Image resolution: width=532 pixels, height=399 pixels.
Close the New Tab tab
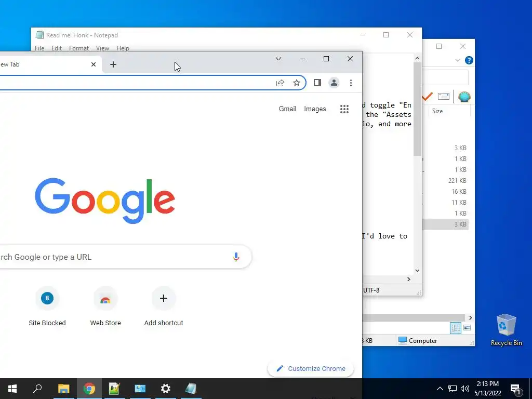click(94, 64)
